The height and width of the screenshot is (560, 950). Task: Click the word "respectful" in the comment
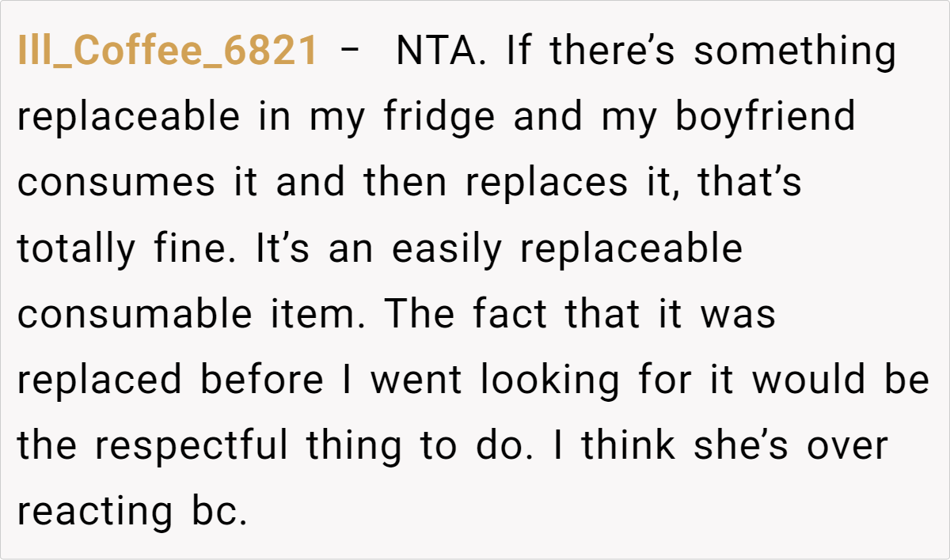(x=192, y=445)
